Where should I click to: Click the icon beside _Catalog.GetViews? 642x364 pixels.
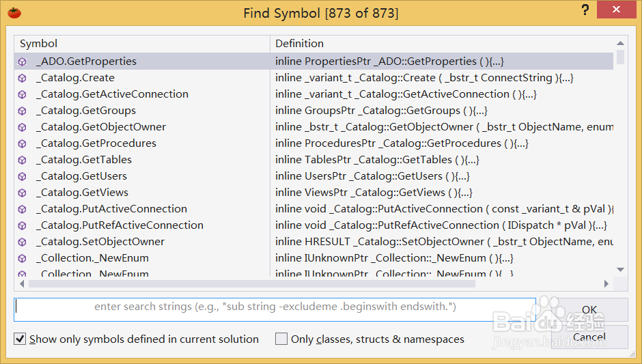click(23, 193)
